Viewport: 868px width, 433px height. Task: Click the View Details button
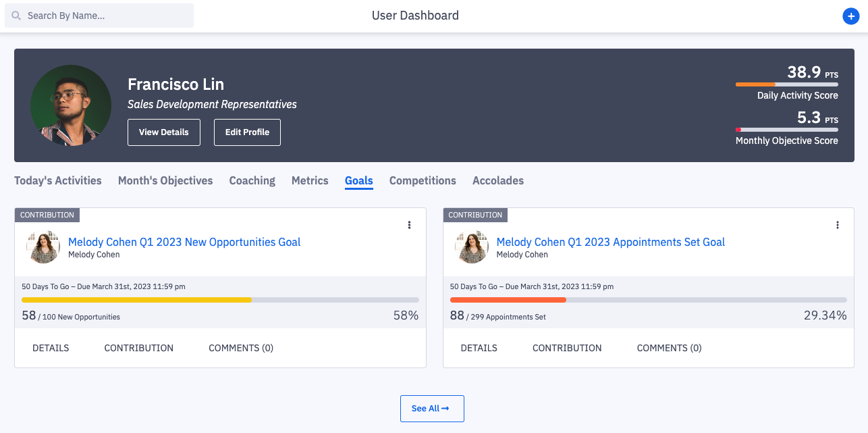[x=164, y=132]
